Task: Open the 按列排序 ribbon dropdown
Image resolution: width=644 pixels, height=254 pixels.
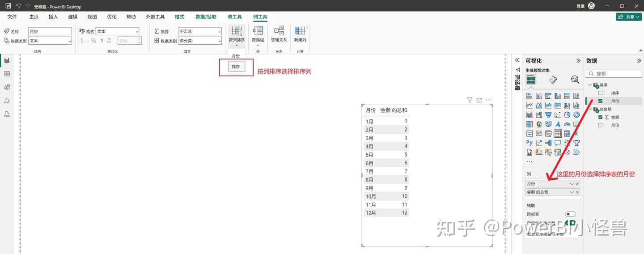Action: 237,36
